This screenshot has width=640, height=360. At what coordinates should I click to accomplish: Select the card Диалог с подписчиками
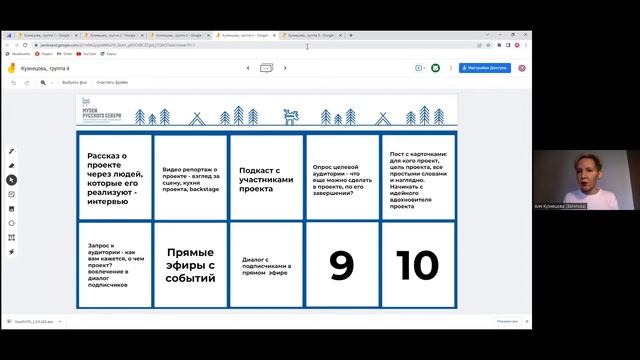coord(267,265)
